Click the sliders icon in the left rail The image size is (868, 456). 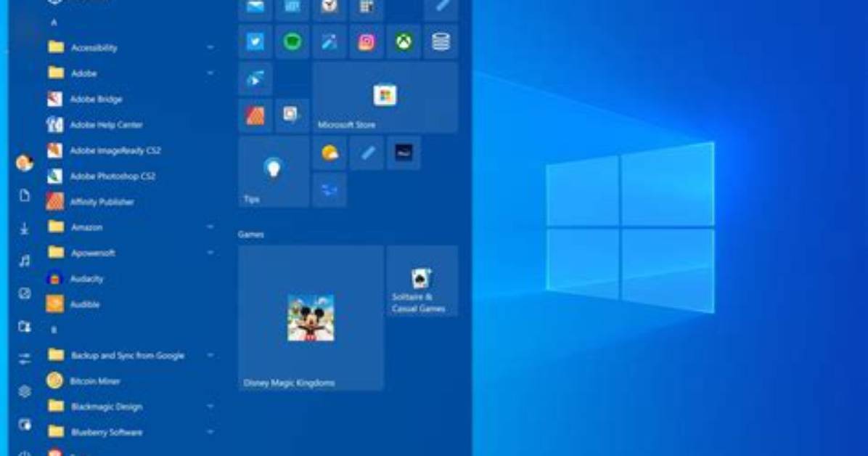25,359
